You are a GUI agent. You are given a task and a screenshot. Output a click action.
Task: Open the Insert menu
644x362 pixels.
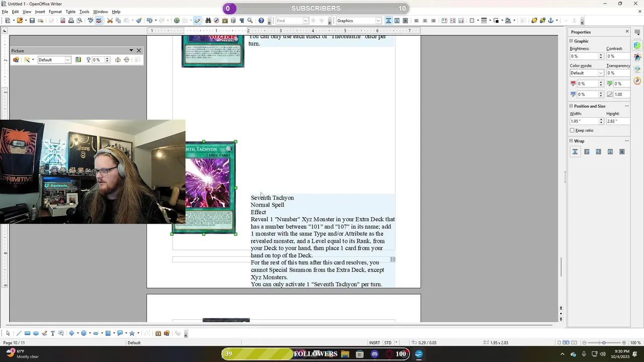click(x=40, y=12)
